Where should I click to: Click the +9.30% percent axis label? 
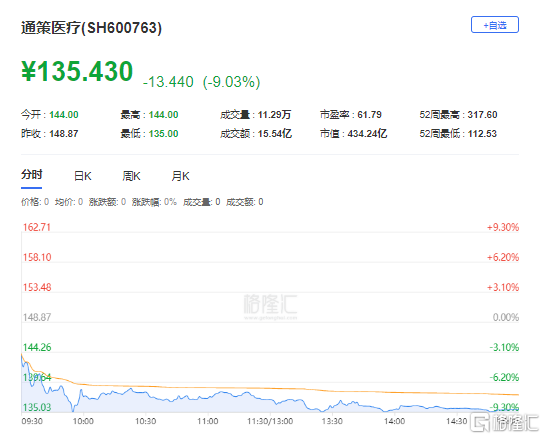pos(503,227)
